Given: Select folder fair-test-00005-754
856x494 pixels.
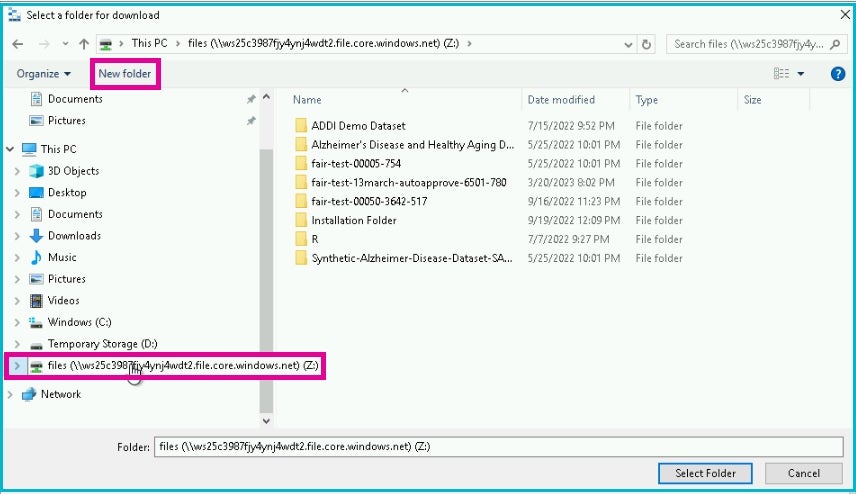Looking at the screenshot, I should pyautogui.click(x=356, y=164).
